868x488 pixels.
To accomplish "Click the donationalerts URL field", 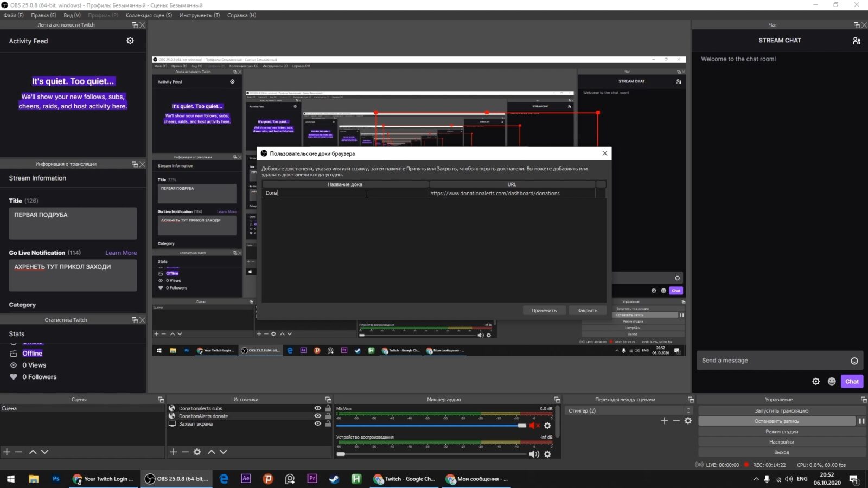I will point(512,193).
